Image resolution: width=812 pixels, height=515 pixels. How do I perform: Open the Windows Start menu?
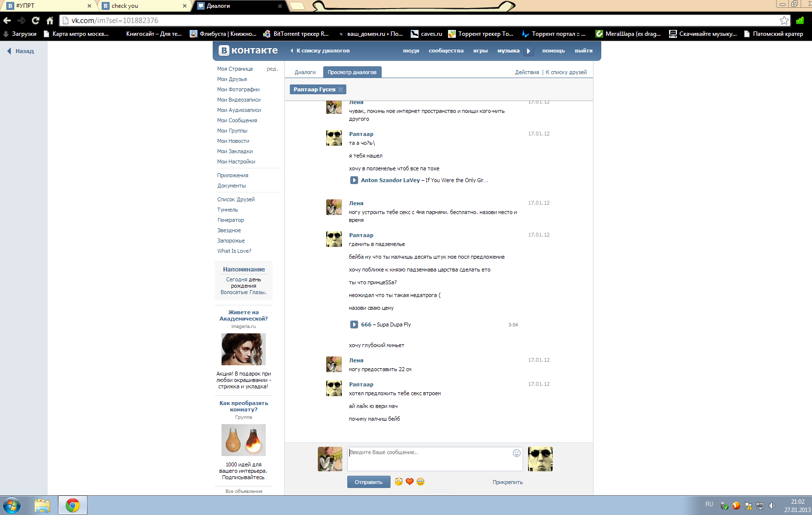(x=12, y=505)
